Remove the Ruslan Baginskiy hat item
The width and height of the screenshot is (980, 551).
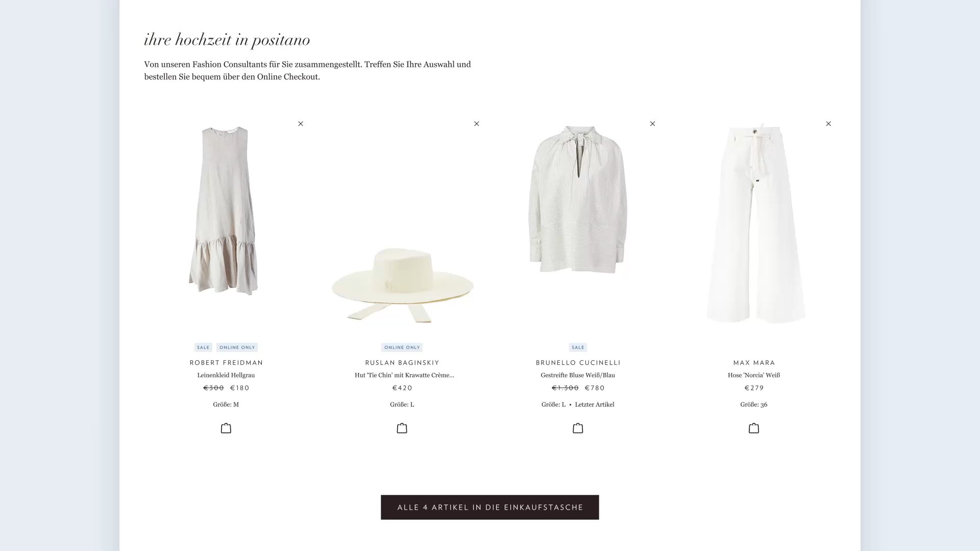click(477, 124)
